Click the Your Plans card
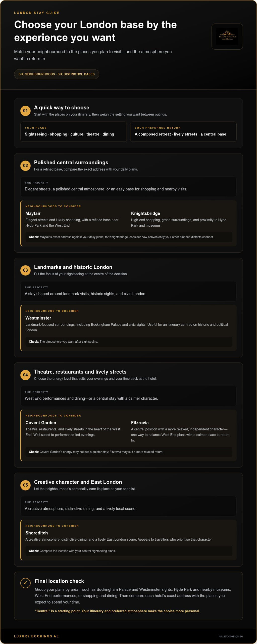257x644 pixels. 73,132
